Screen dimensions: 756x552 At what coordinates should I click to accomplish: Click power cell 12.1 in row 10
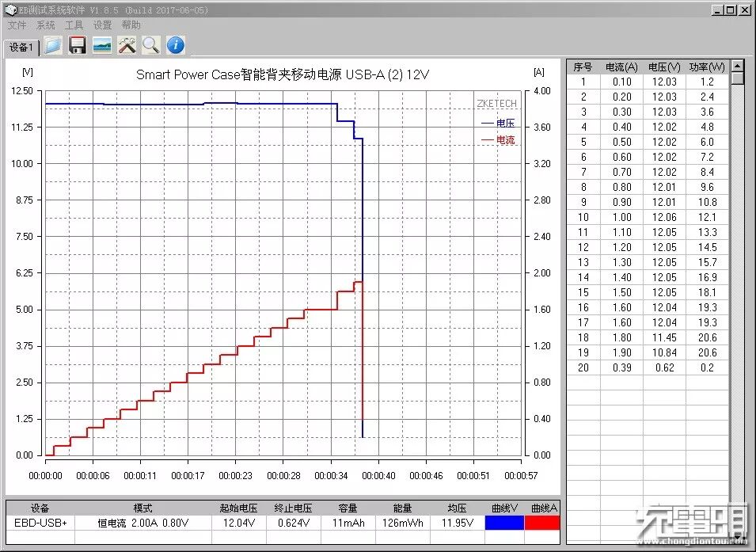click(x=707, y=217)
